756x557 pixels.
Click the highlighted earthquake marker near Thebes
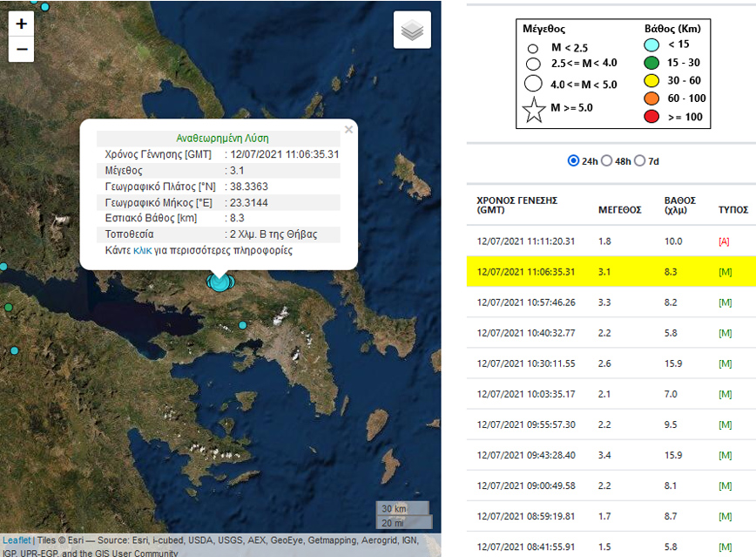(219, 281)
